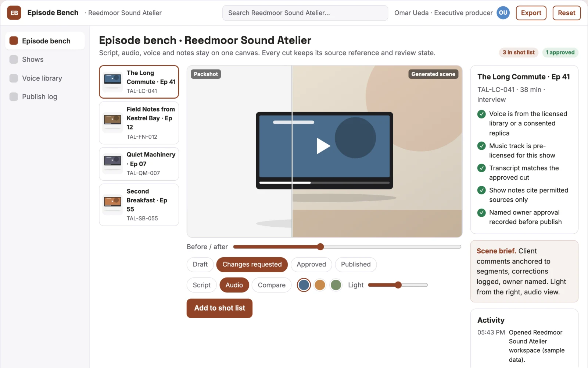Click the EB Episode Bench logo icon
Viewport: 588px width, 368px height.
pos(14,13)
